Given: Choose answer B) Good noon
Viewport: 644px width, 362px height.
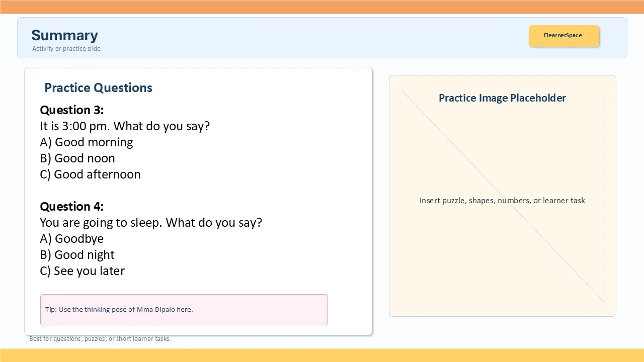Looking at the screenshot, I should pyautogui.click(x=77, y=158).
